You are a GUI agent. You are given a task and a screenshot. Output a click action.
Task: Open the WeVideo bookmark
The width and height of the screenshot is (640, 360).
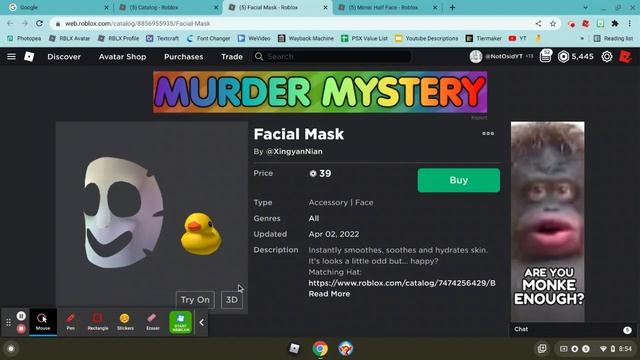pyautogui.click(x=254, y=38)
